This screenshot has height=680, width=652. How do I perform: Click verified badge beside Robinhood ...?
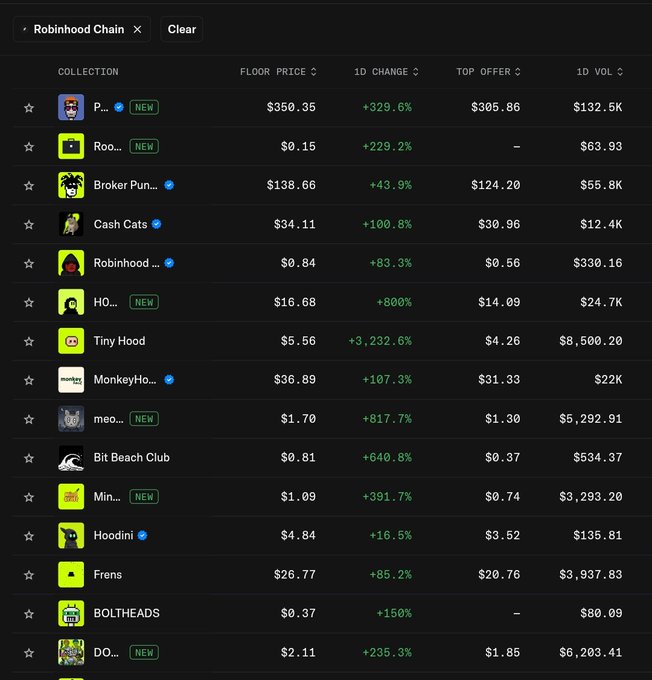169,263
